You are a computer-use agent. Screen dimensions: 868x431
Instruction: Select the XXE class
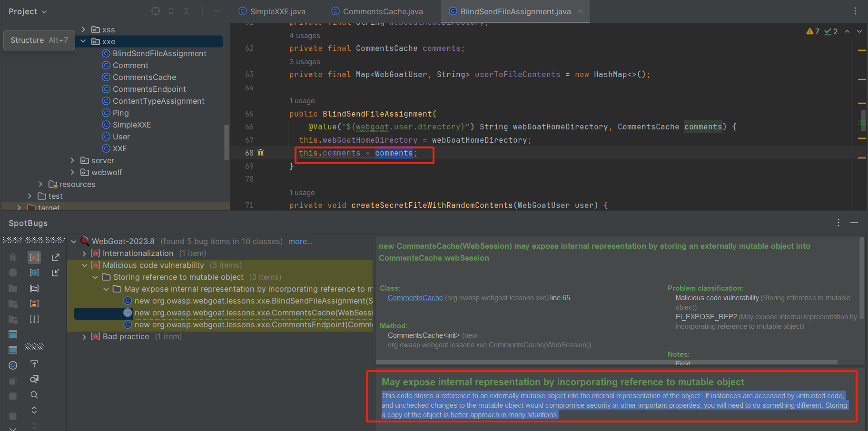point(115,148)
